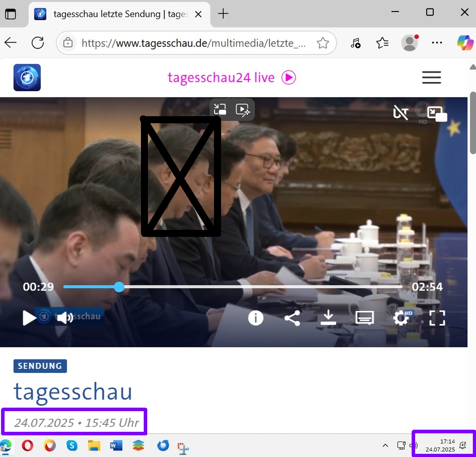The height and width of the screenshot is (457, 476).
Task: Open picture-in-picture icon at top right
Action: click(x=436, y=113)
